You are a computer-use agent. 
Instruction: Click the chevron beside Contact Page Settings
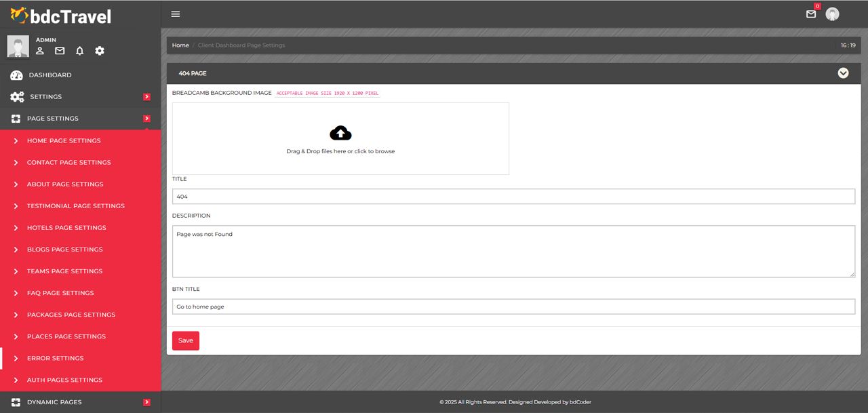pos(16,163)
